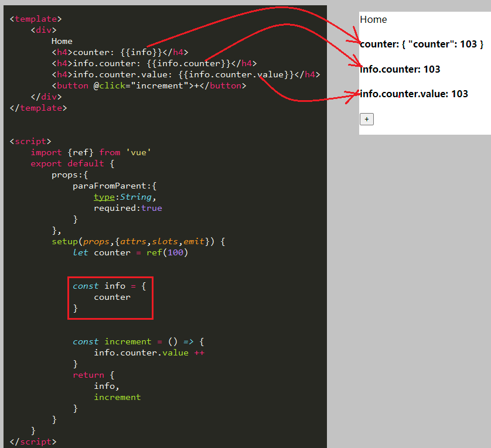Click the {{info.counter.value}} h4 code line
The width and height of the screenshot is (491, 448).
coord(186,74)
